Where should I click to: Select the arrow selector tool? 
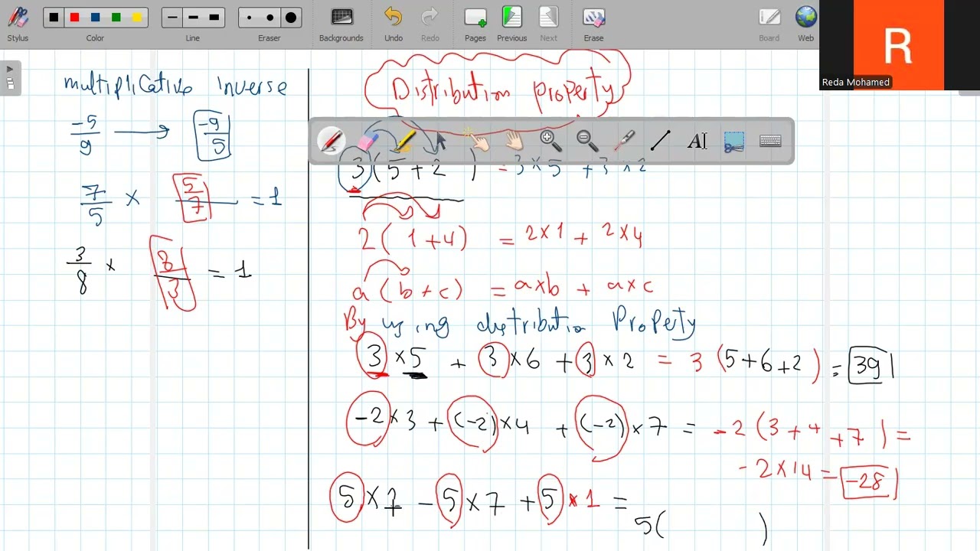pyautogui.click(x=441, y=141)
